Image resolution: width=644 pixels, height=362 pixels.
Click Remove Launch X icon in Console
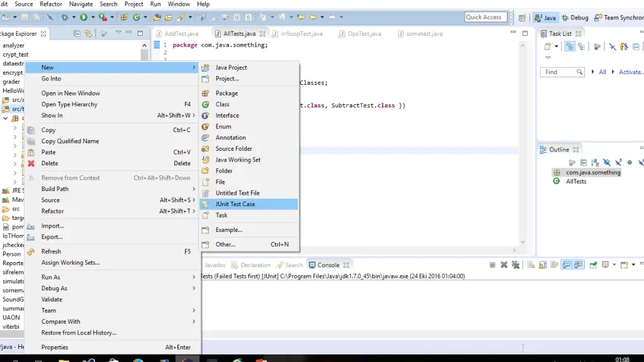504,265
